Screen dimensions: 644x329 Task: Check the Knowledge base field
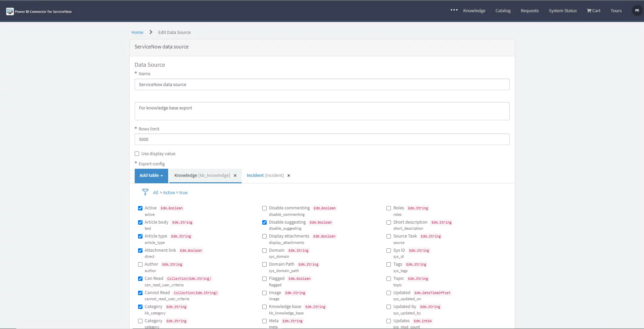tap(265, 307)
